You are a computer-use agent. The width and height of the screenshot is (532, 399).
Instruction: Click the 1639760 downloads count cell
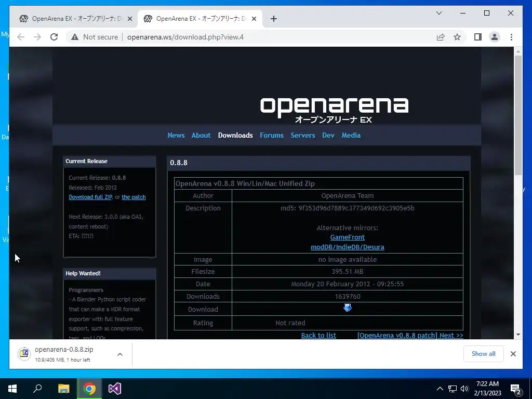click(x=348, y=296)
